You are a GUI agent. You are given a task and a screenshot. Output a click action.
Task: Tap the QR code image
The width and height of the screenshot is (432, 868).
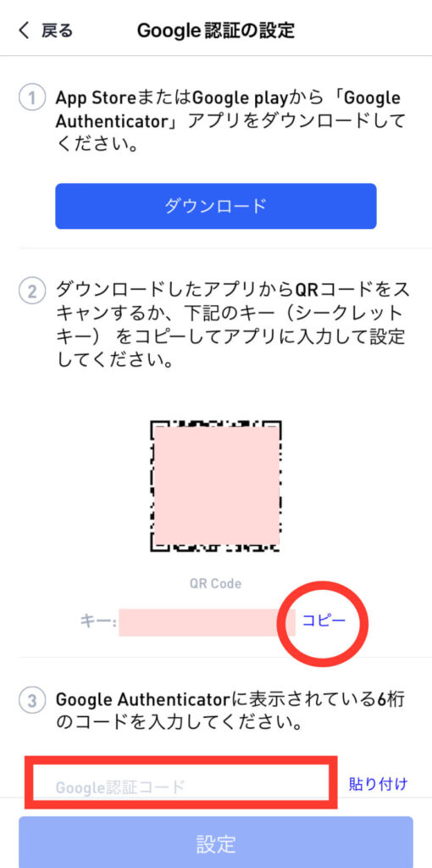(216, 486)
